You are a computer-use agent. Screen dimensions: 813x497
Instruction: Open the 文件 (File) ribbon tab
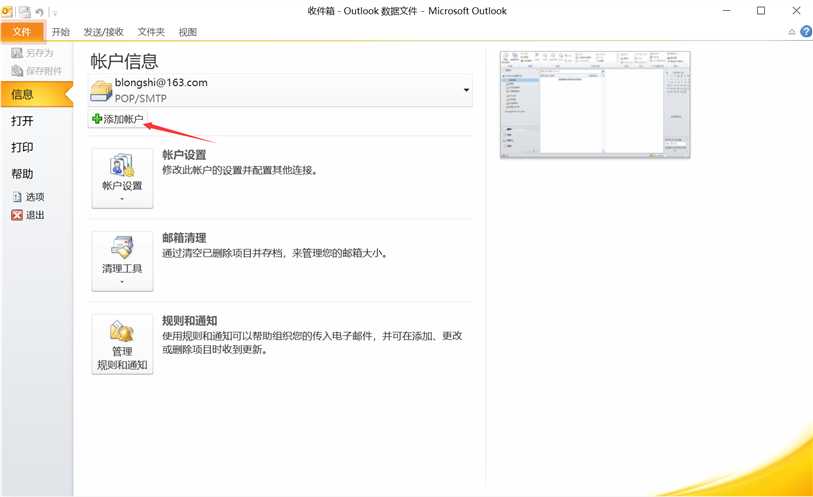[22, 32]
